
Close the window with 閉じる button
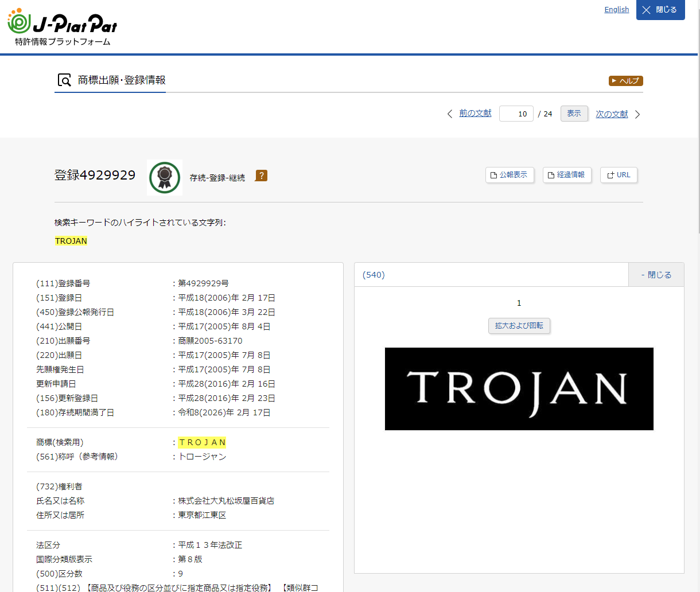coord(660,10)
